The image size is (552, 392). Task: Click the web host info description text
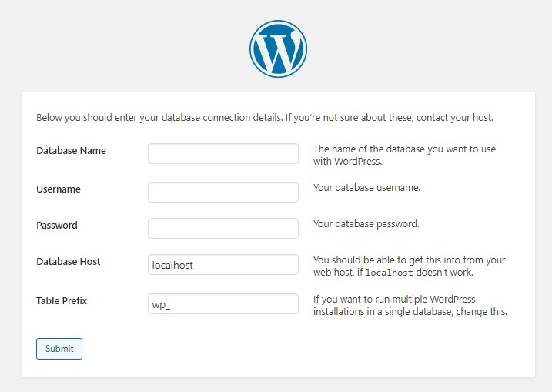coord(410,266)
